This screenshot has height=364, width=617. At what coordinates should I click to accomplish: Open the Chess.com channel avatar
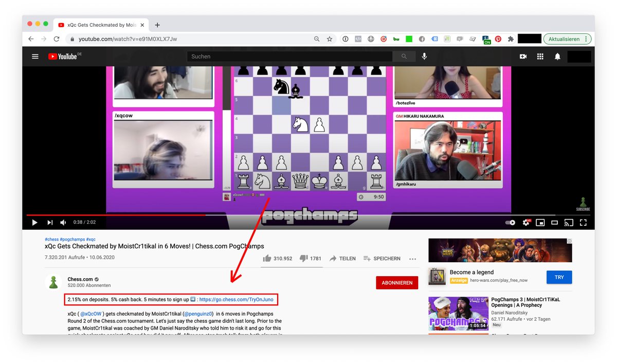coord(53,282)
